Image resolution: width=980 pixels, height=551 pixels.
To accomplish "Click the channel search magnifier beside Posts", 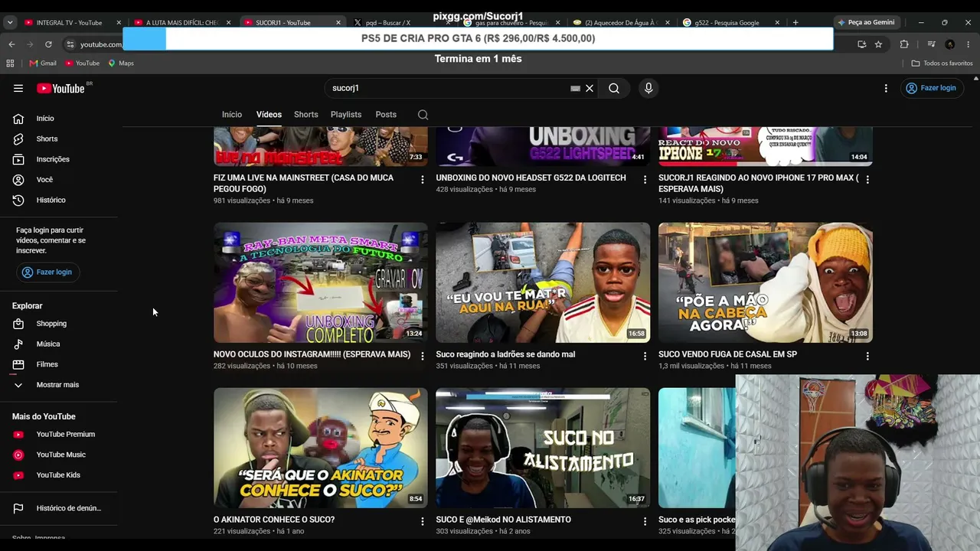I will (x=423, y=115).
